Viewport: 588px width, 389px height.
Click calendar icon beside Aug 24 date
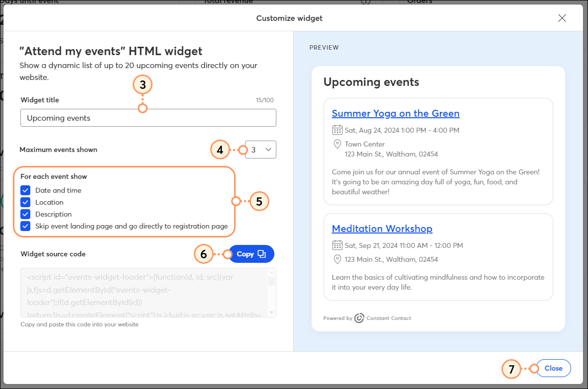coord(337,130)
